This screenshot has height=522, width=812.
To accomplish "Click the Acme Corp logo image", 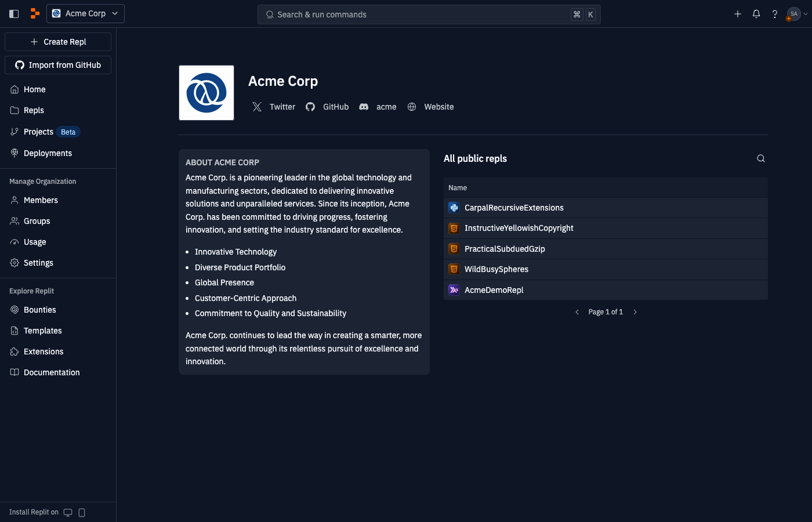I will (x=206, y=93).
